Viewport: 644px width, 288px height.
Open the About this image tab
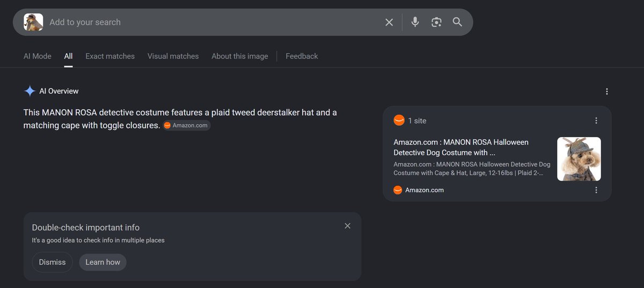point(239,56)
